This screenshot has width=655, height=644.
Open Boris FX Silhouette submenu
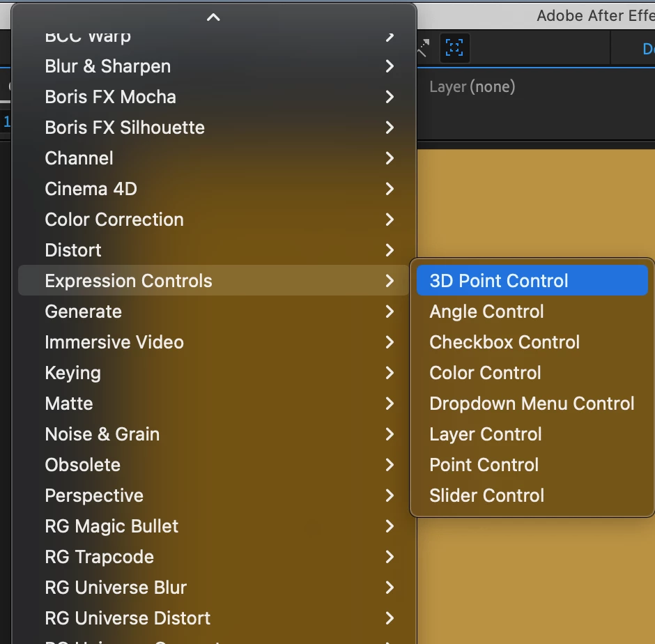point(213,128)
